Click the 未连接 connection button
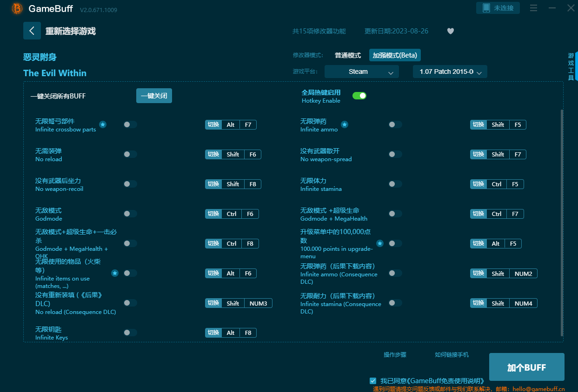Screen dimensions: 578x392 point(498,8)
